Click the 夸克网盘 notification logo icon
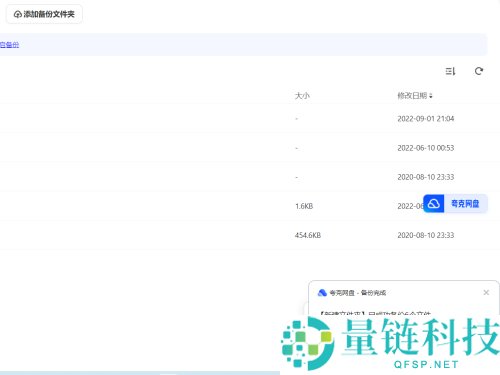500x375 pixels. point(322,293)
